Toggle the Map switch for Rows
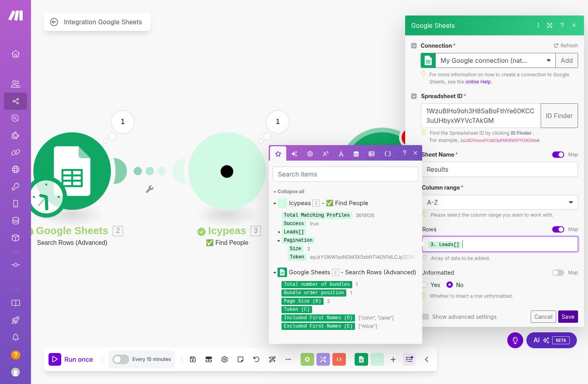588x384 pixels. tap(558, 229)
